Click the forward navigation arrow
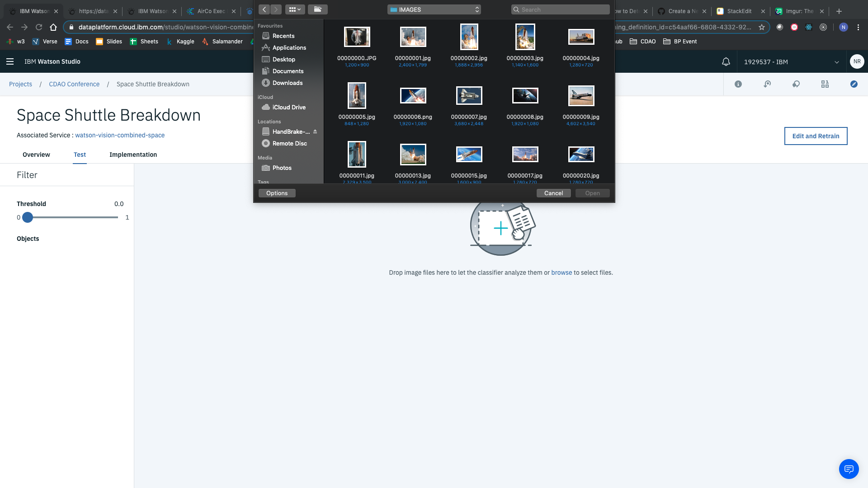Viewport: 868px width, 488px height. coord(275,9)
